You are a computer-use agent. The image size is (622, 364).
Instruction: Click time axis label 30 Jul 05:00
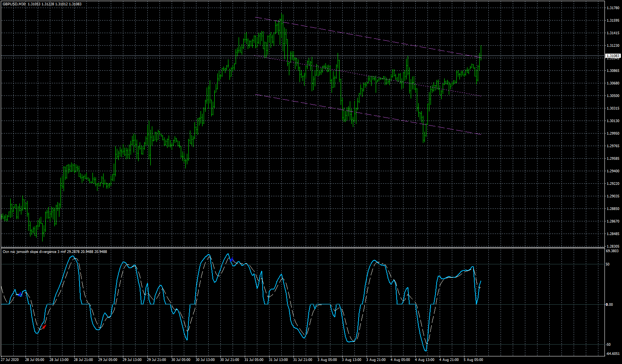[x=181, y=360]
